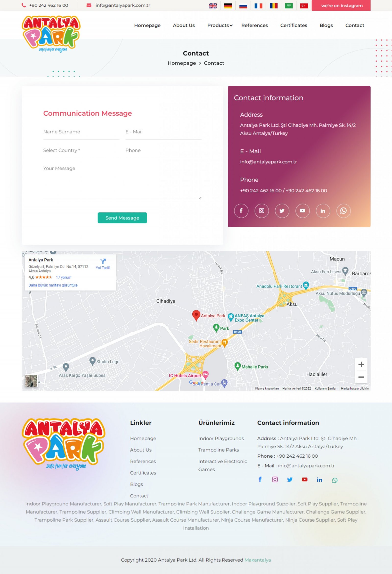Open the Certificates menu item
The height and width of the screenshot is (574, 392).
pos(294,25)
